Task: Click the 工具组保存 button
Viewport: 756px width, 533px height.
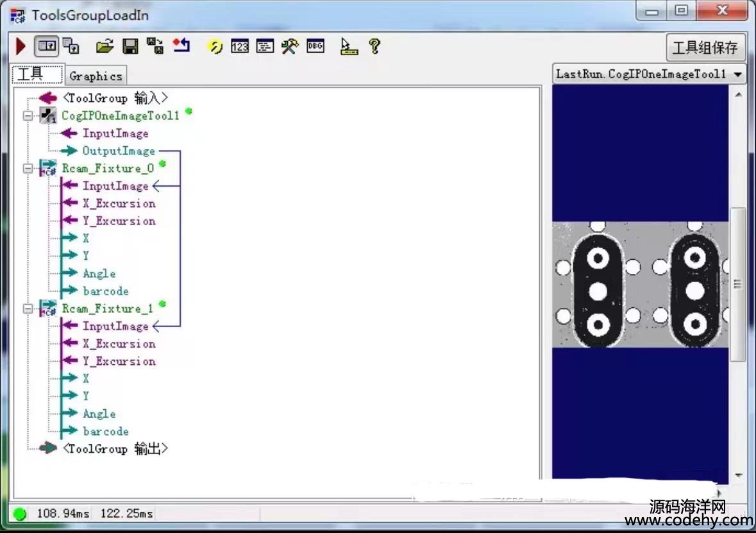Action: pos(705,47)
